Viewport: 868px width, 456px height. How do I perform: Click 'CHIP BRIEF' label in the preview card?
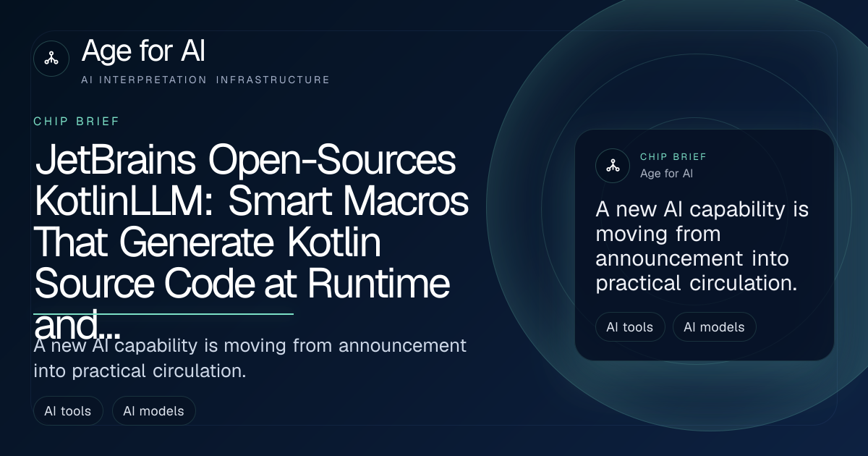coord(673,157)
